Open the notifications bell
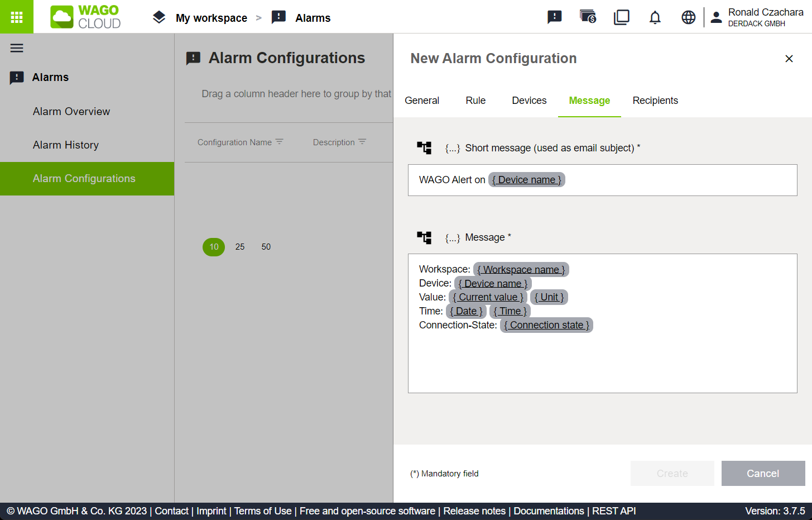This screenshot has height=520, width=812. tap(655, 17)
